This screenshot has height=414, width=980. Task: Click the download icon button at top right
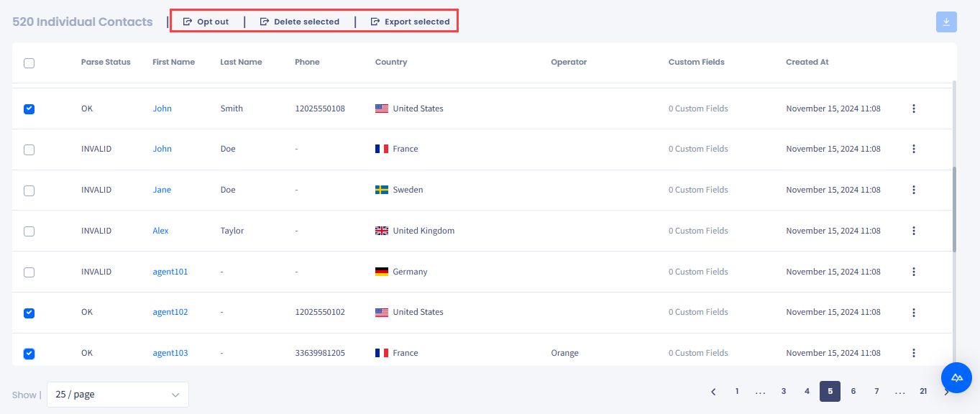click(946, 22)
